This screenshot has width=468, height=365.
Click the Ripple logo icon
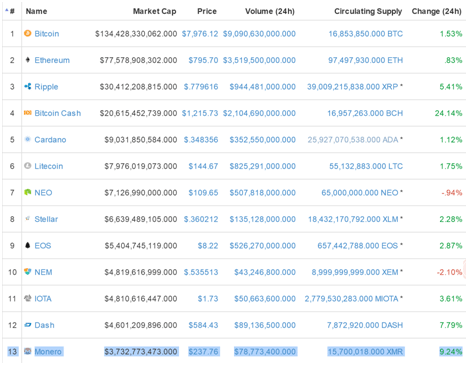28,86
